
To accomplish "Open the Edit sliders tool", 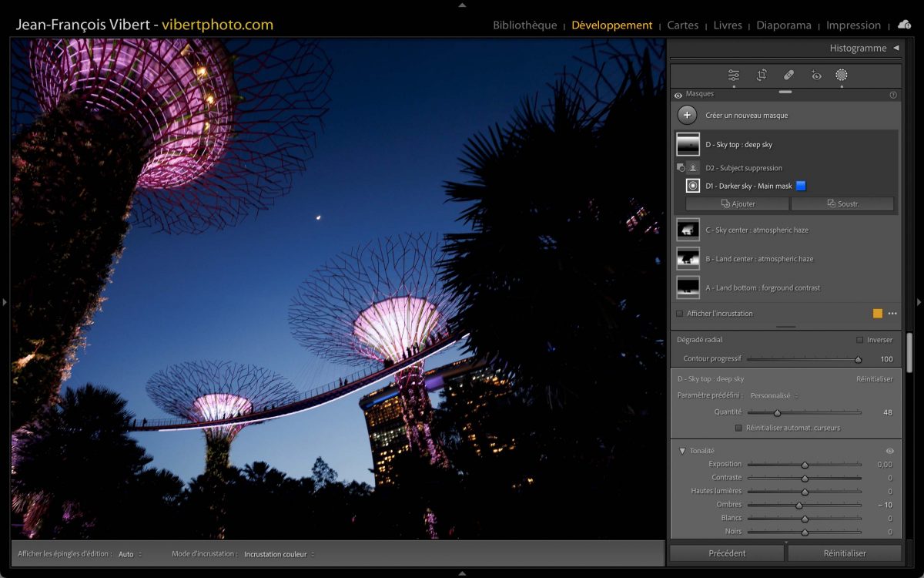I will [733, 75].
